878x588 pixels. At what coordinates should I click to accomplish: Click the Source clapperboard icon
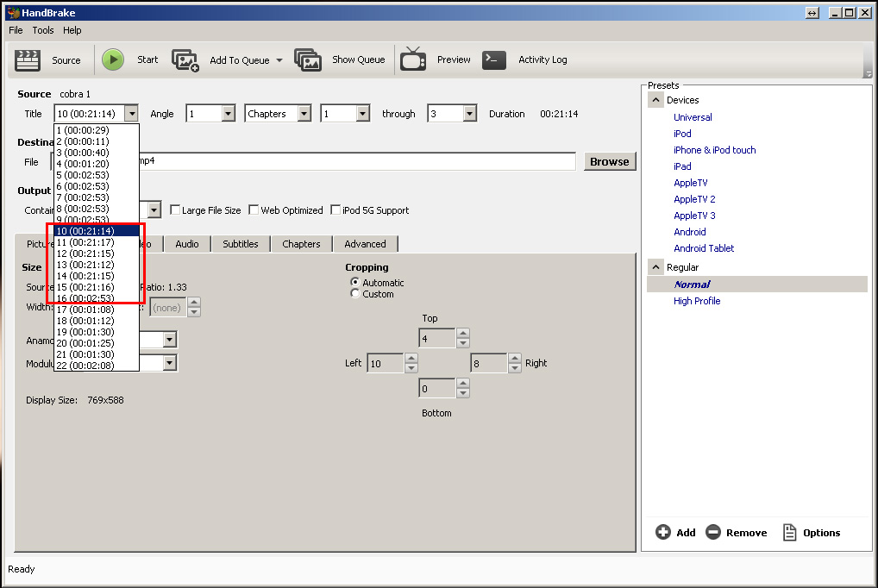(x=28, y=59)
